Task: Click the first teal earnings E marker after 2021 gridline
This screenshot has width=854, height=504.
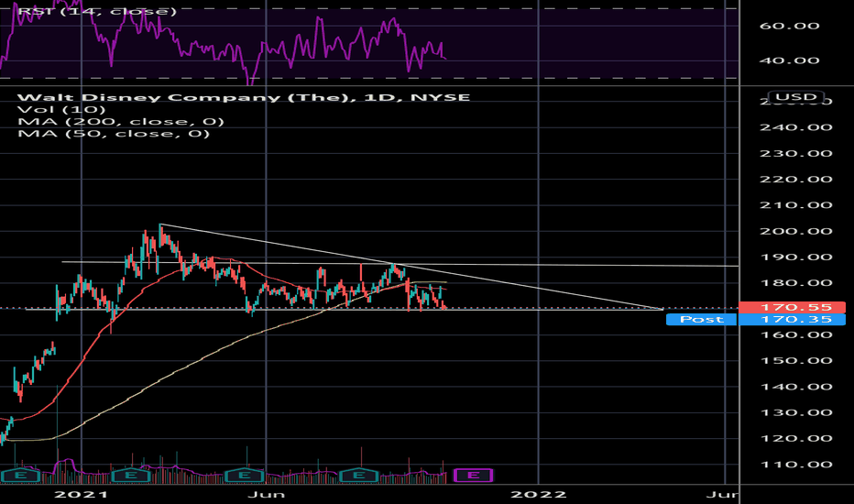Action: [130, 475]
